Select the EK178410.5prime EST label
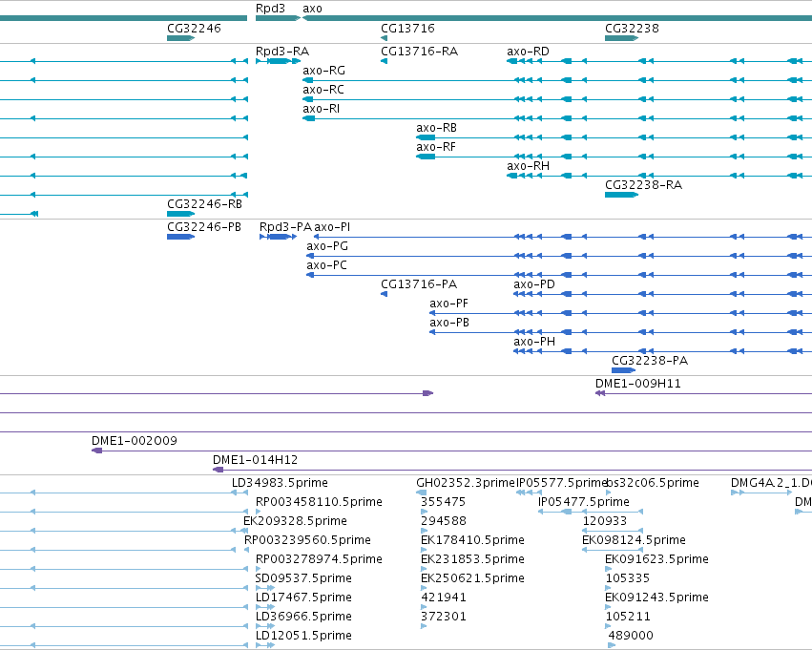 click(472, 540)
